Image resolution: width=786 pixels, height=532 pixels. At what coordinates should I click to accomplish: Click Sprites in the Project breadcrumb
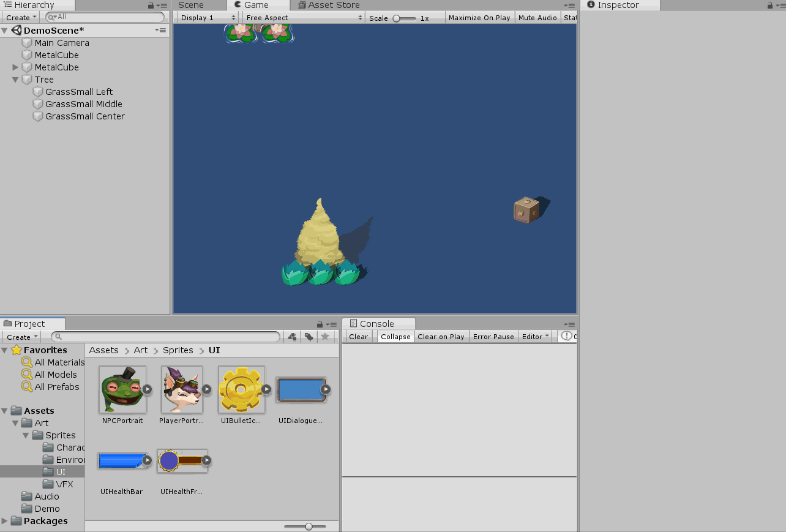(178, 350)
